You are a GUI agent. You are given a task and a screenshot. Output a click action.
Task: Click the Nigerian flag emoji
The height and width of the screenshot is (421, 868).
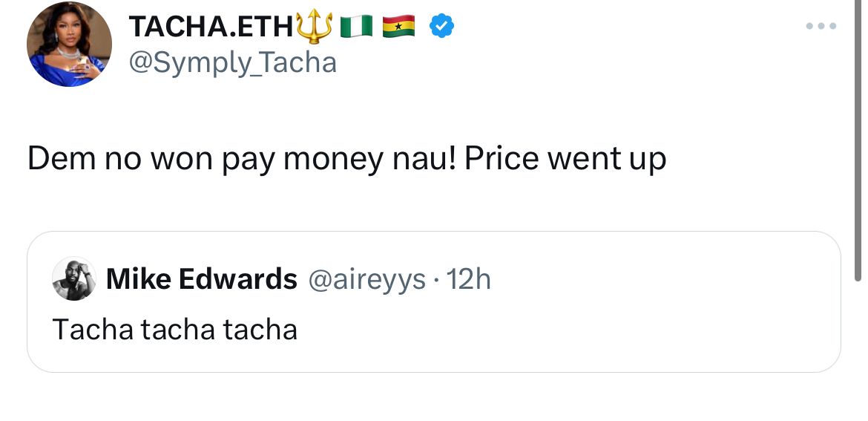coord(357,26)
